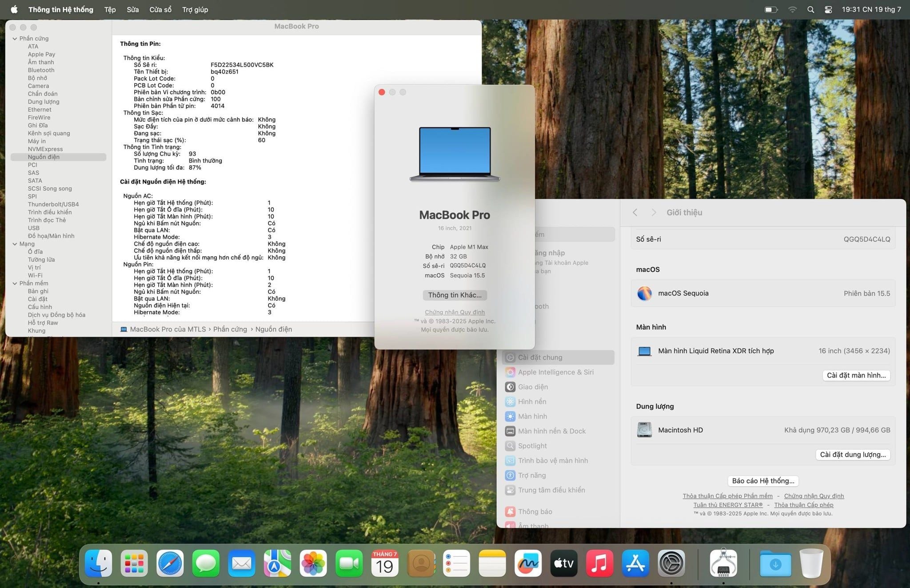The height and width of the screenshot is (588, 910).
Task: Open the Thông tin Hệ thống app menu
Action: [x=61, y=9]
